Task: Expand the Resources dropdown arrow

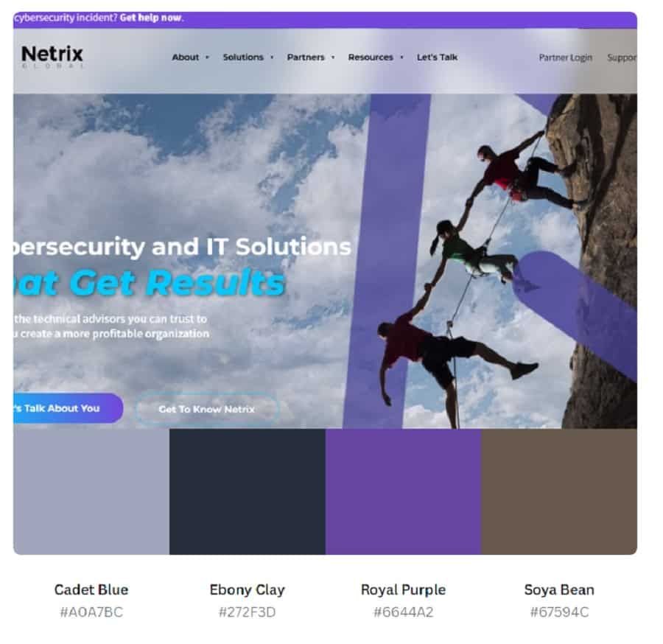Action: (401, 57)
